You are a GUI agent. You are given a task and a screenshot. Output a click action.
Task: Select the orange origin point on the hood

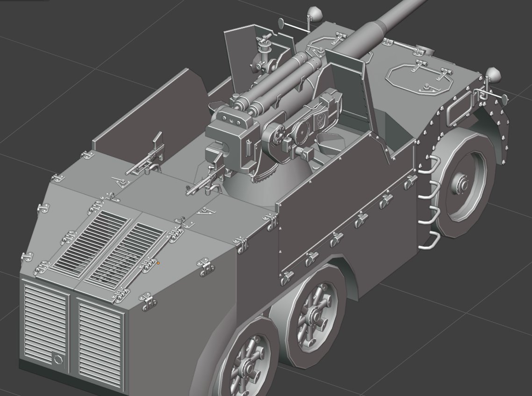pos(158,263)
